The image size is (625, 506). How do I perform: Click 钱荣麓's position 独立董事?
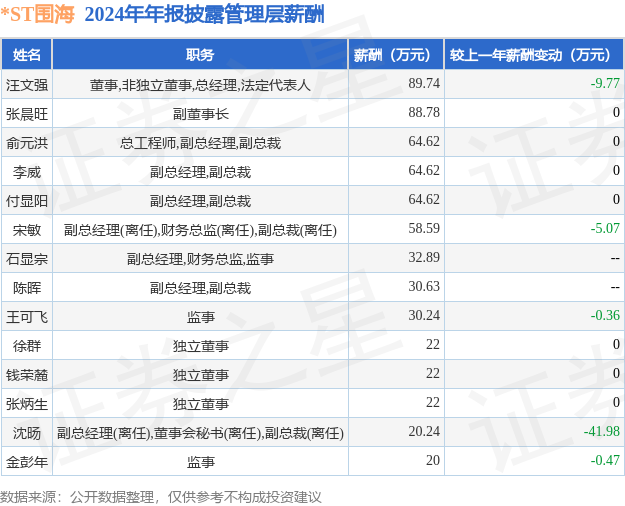pyautogui.click(x=200, y=375)
